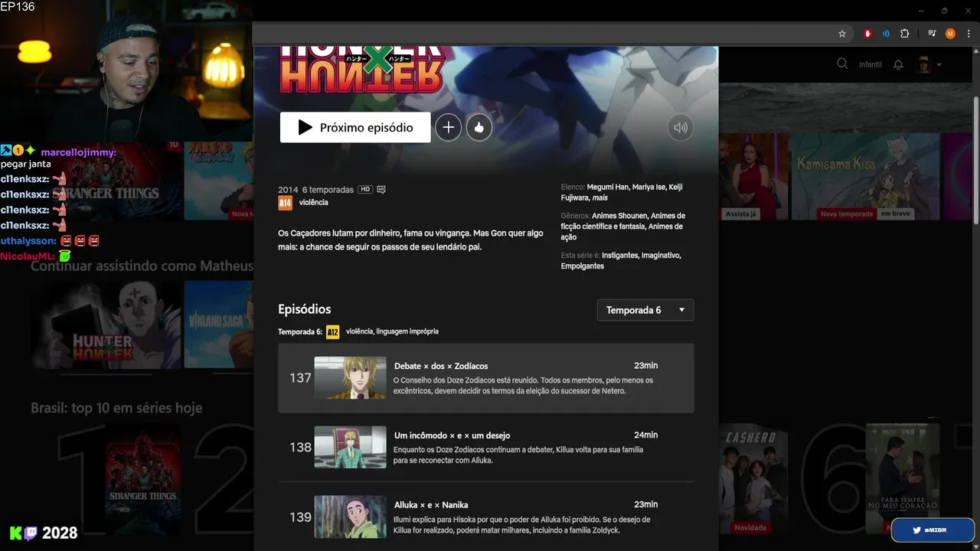Open episode 139 Alluka x e x Nanika thumbnail
Image resolution: width=980 pixels, height=551 pixels.
pos(350,517)
